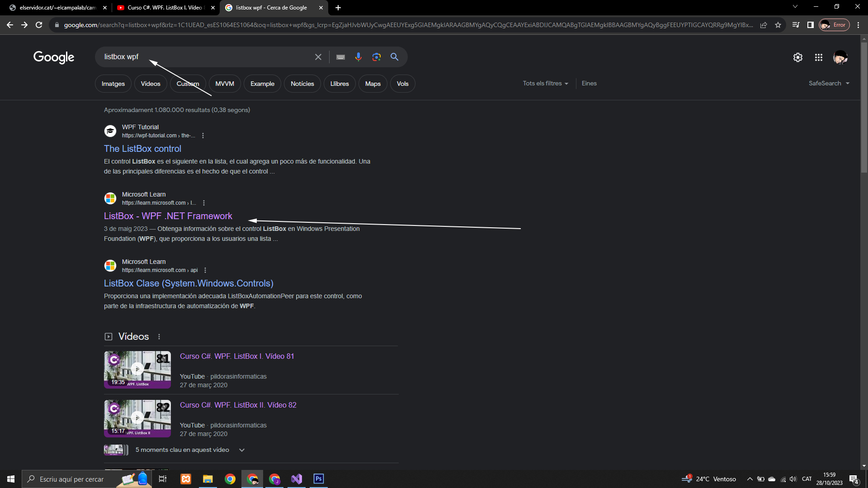Image resolution: width=868 pixels, height=488 pixels.
Task: Bookmark this page with star icon
Action: pos(778,25)
